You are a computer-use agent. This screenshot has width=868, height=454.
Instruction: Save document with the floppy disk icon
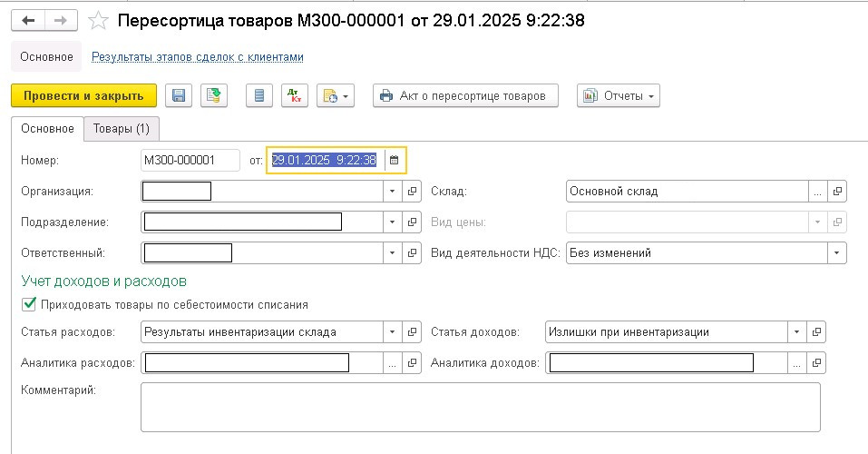click(x=179, y=96)
